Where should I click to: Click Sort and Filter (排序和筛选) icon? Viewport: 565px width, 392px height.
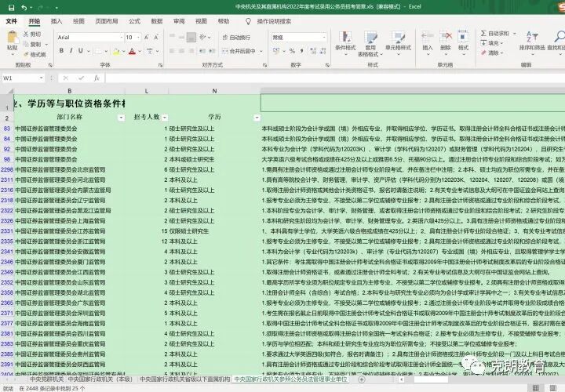click(x=532, y=37)
